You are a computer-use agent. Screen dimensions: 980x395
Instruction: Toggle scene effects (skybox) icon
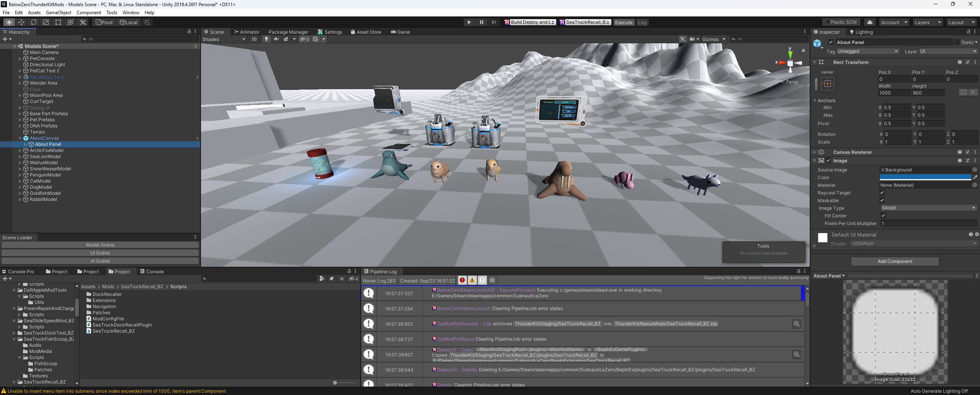tap(286, 39)
